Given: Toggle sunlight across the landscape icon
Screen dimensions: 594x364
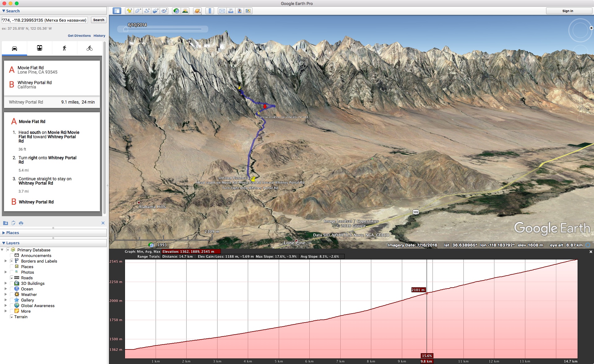Looking at the screenshot, I should coord(185,11).
